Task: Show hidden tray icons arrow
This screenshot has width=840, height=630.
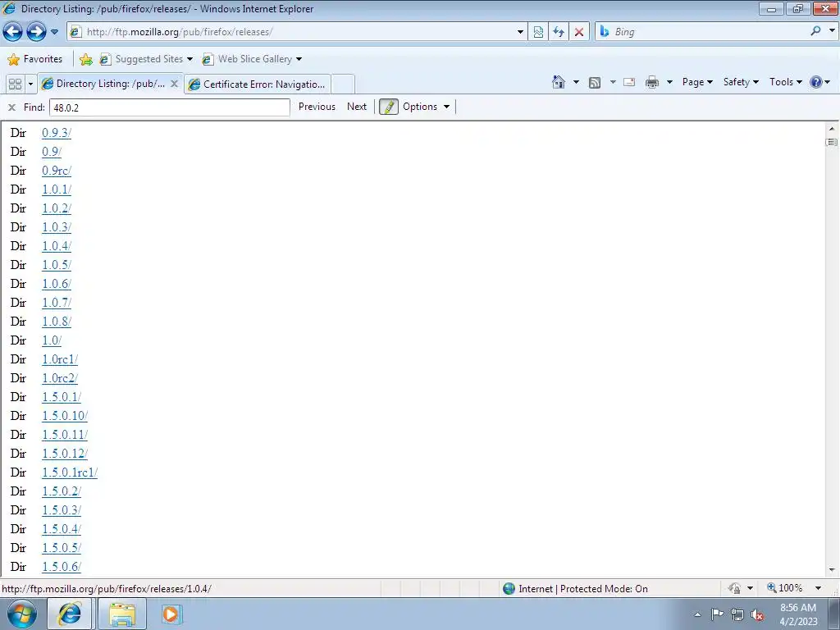Action: click(697, 614)
